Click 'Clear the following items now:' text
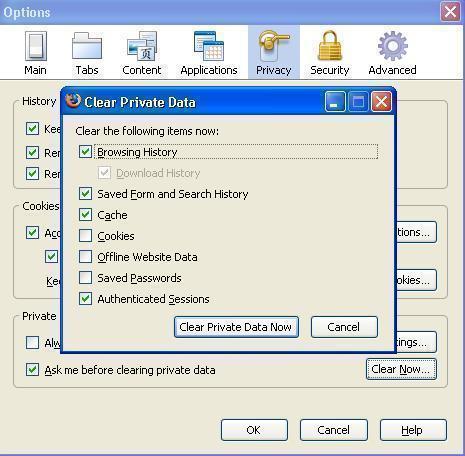Screen dimensions: 465x456 point(147,131)
